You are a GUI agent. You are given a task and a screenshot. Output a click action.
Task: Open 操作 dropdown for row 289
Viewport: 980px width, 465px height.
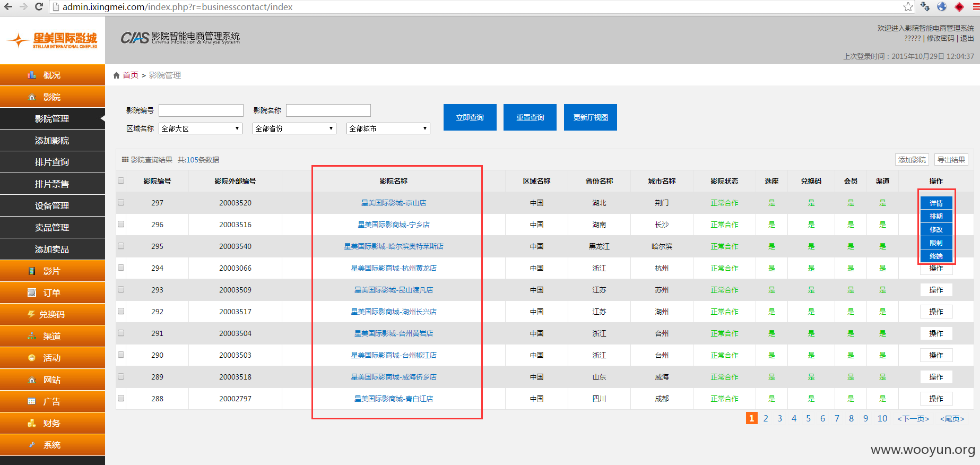pyautogui.click(x=936, y=377)
